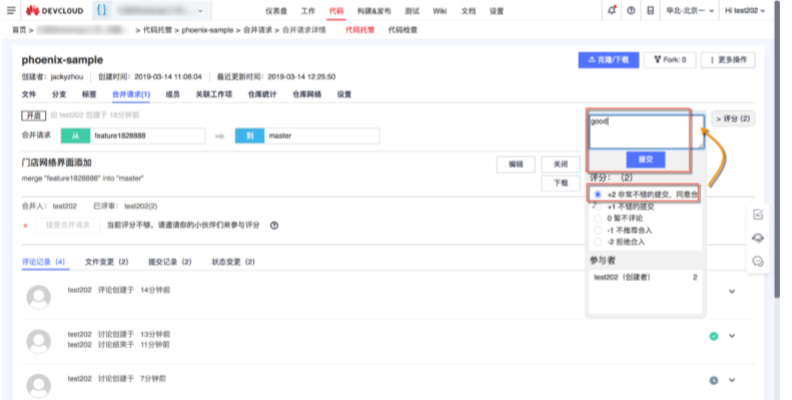Viewport: 792px width, 400px height.
Task: Click the help icon after the score hint
Action: [274, 226]
